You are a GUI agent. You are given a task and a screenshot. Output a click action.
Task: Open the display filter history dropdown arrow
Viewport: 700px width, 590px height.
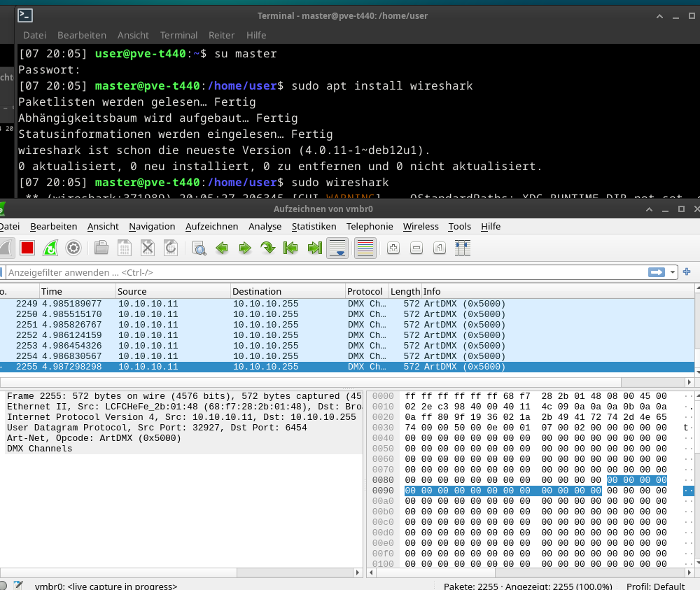(x=673, y=272)
